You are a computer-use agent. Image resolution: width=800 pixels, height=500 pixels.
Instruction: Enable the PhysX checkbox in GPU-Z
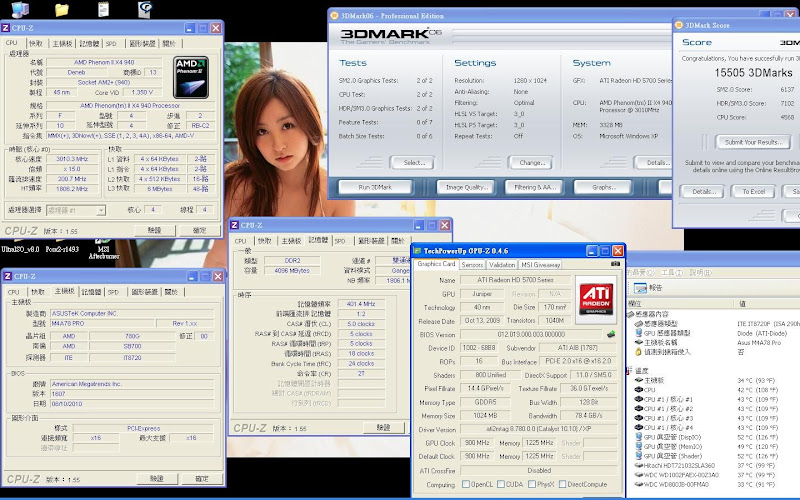pyautogui.click(x=532, y=484)
